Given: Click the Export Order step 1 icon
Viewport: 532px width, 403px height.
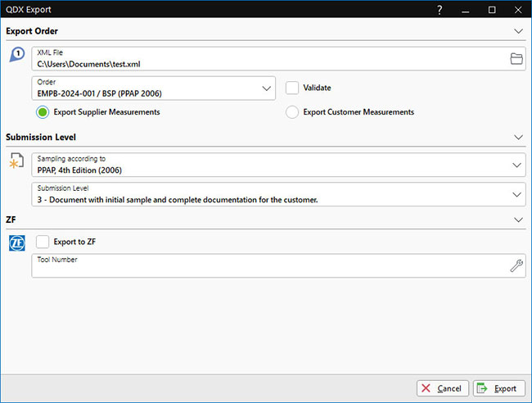Looking at the screenshot, I should (x=17, y=56).
